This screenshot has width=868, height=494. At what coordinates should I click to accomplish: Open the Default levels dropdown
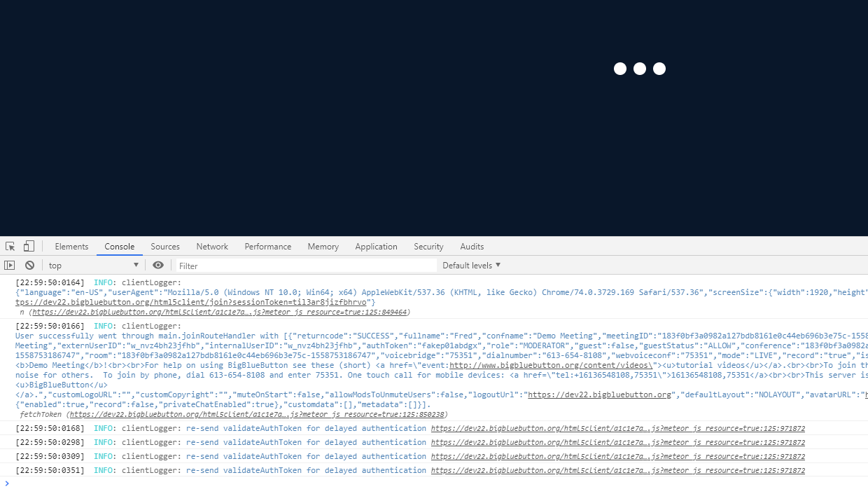[x=470, y=265]
